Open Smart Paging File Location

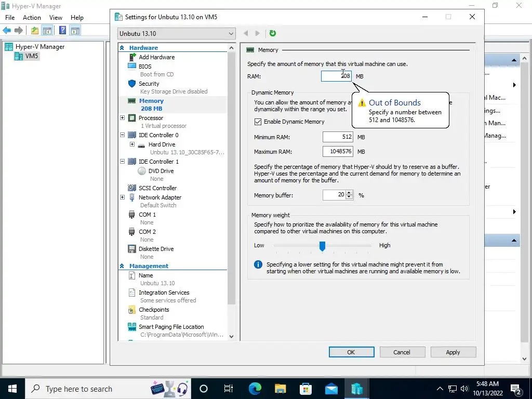pos(171,327)
